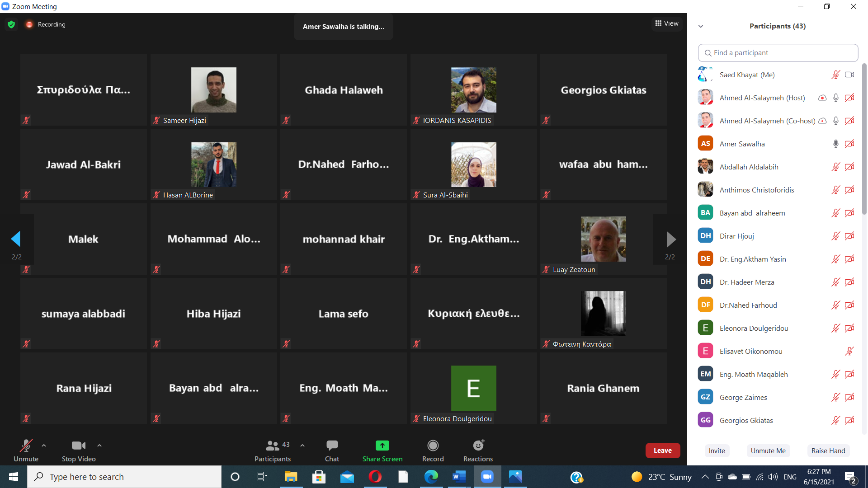Click Saed Khayat (Me) camera icon

(x=849, y=75)
